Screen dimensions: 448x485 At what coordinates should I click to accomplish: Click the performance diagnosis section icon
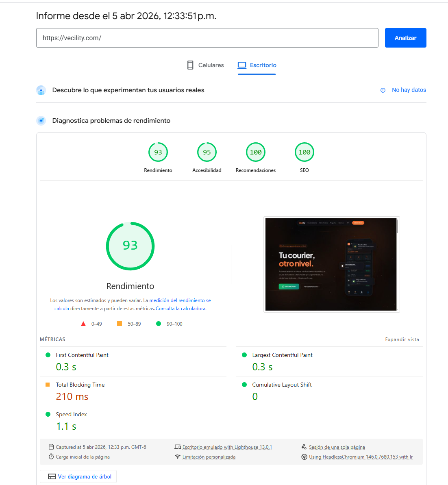(41, 121)
